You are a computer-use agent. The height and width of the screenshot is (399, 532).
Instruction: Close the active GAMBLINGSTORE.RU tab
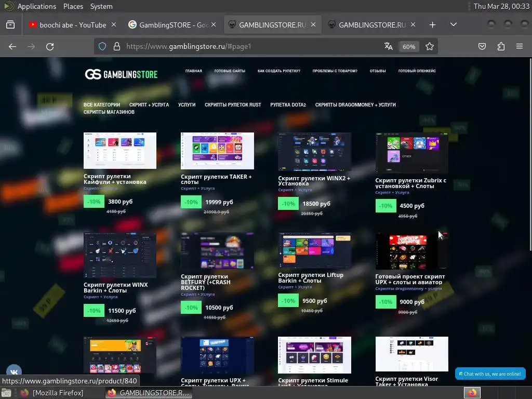[x=313, y=25]
